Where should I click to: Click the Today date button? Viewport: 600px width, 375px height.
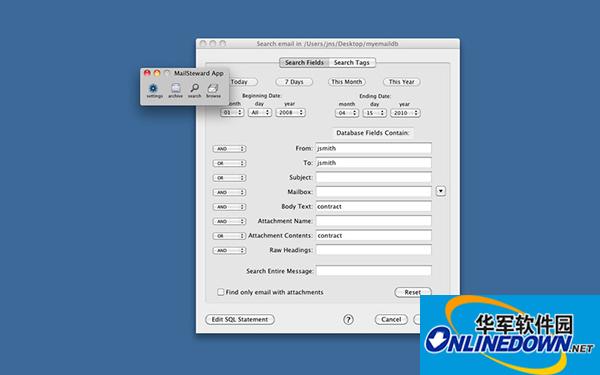243,82
